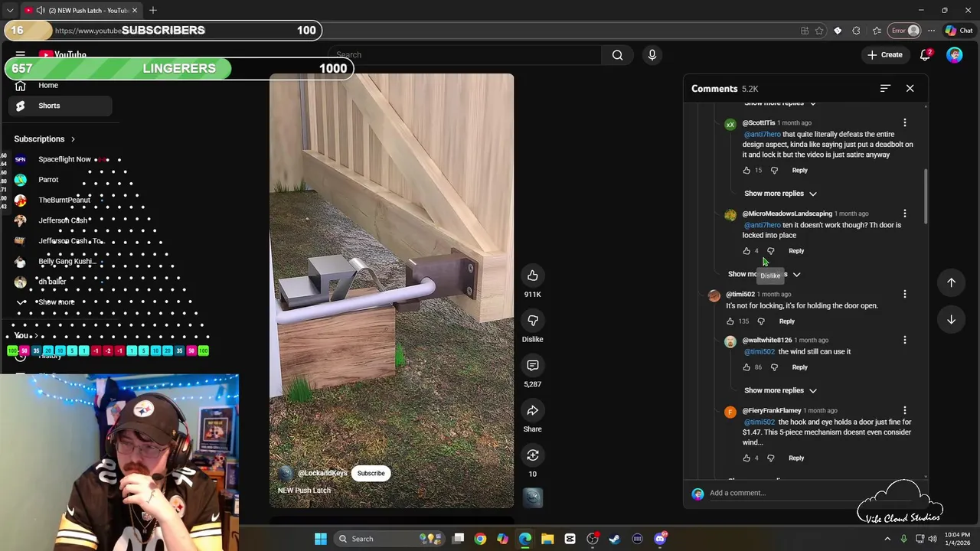
Task: Open a new browser tab
Action: click(153, 11)
